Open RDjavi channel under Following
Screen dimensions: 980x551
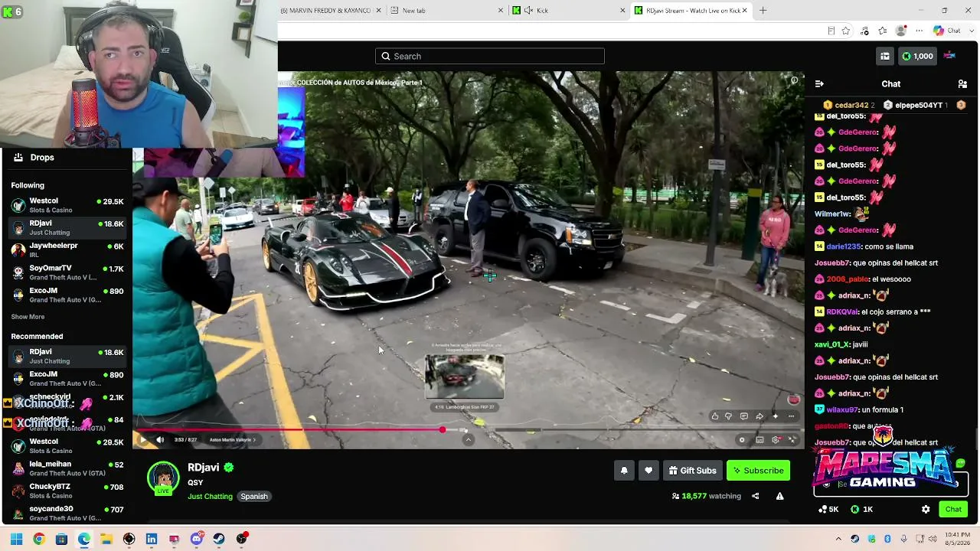(67, 228)
